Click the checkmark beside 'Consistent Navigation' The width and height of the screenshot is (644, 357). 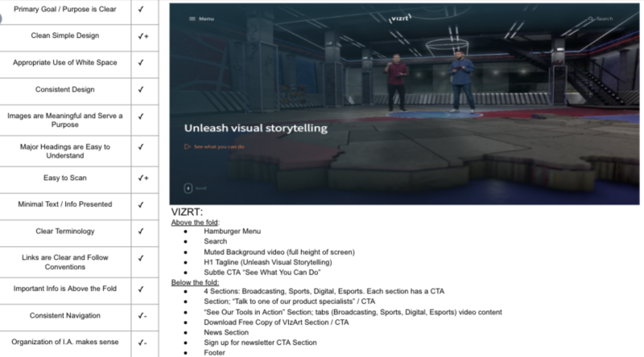tap(142, 315)
